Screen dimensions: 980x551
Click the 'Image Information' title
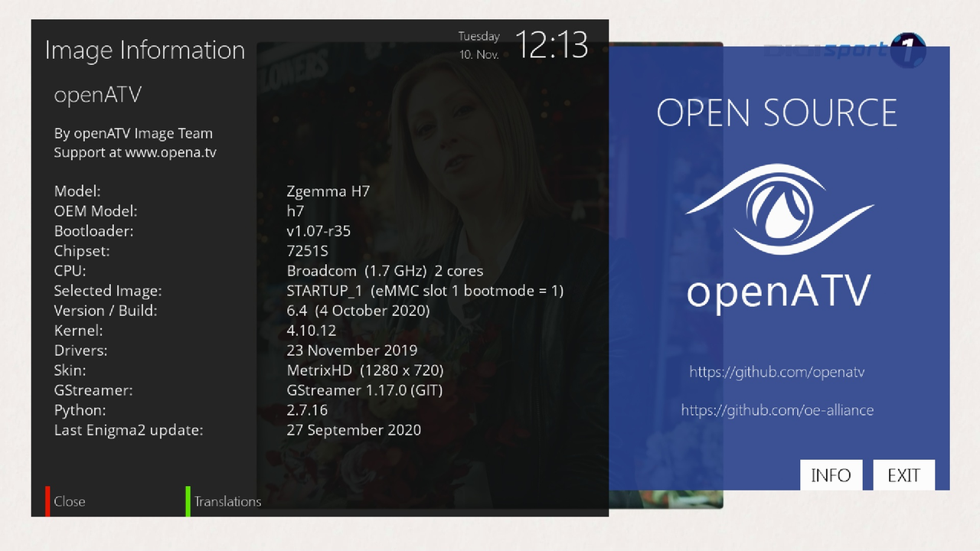pos(145,50)
